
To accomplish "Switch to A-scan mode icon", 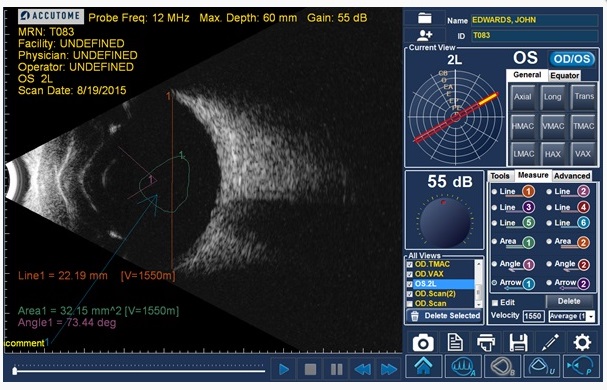I will tap(463, 366).
